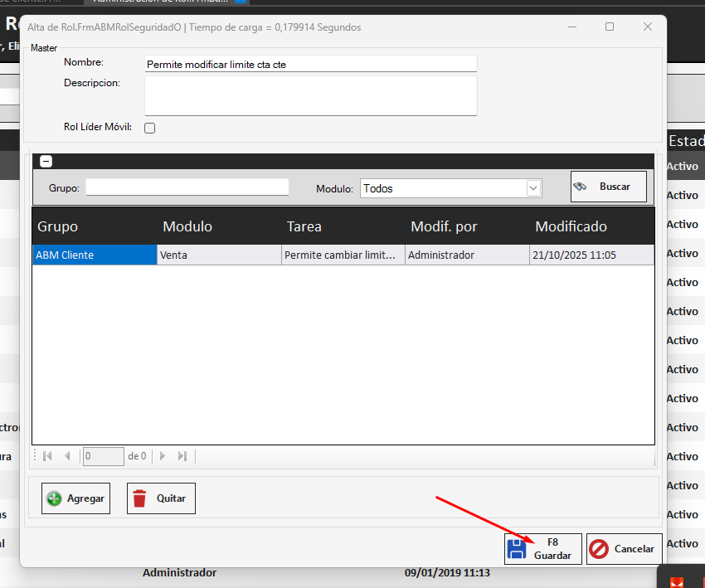Screen dimensions: 705x588
Task: Focus the Grupo filter input field
Action: tap(187, 187)
